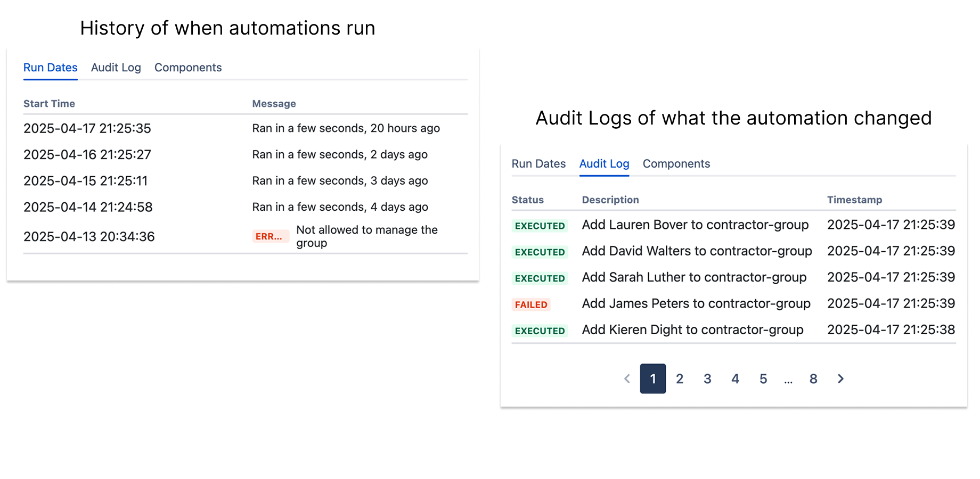Click 'Not allowed to manage the group' message
This screenshot has height=479, width=980.
pos(367,236)
